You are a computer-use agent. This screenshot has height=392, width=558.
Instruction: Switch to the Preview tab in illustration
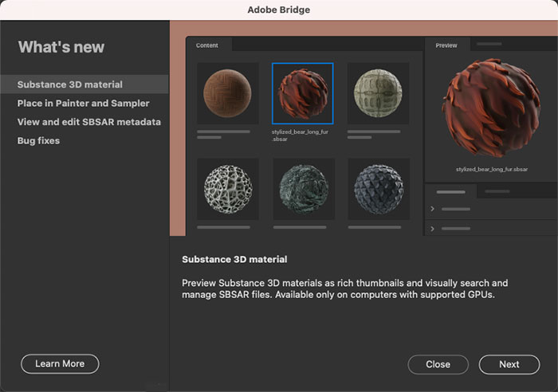pos(447,45)
